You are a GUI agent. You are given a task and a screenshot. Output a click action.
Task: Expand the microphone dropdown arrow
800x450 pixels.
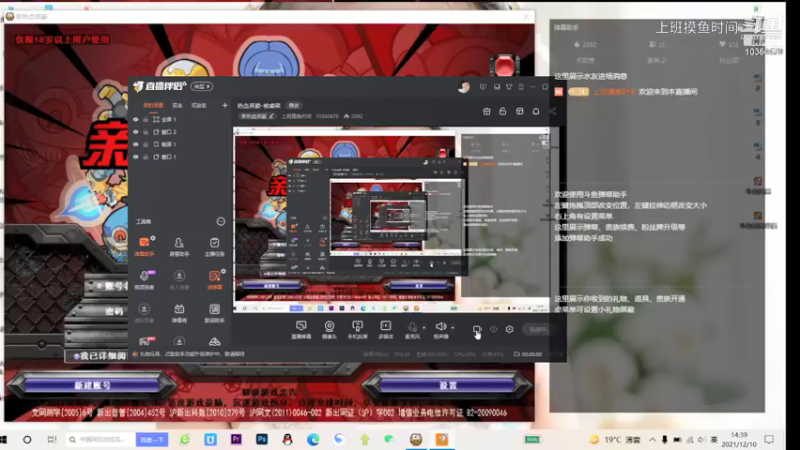pos(424,328)
